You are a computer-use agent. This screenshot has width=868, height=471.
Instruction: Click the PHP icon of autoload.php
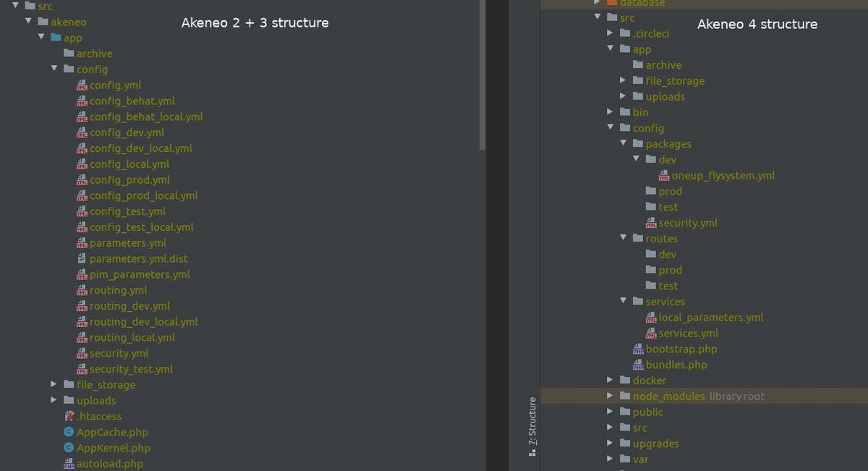[x=69, y=464]
